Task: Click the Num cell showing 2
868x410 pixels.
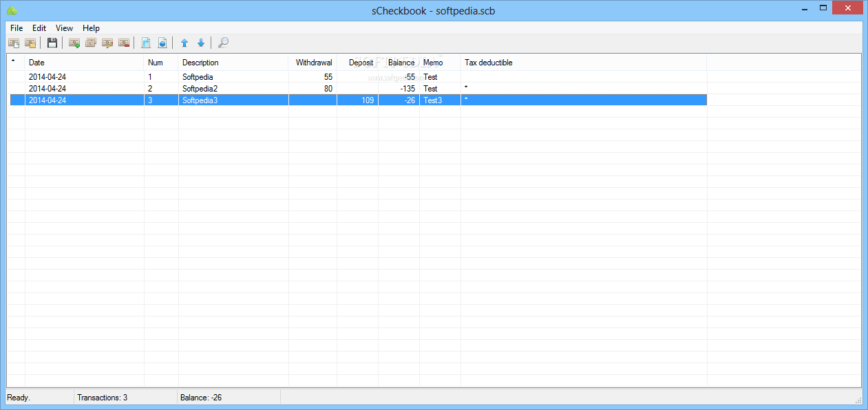Action: [x=161, y=89]
